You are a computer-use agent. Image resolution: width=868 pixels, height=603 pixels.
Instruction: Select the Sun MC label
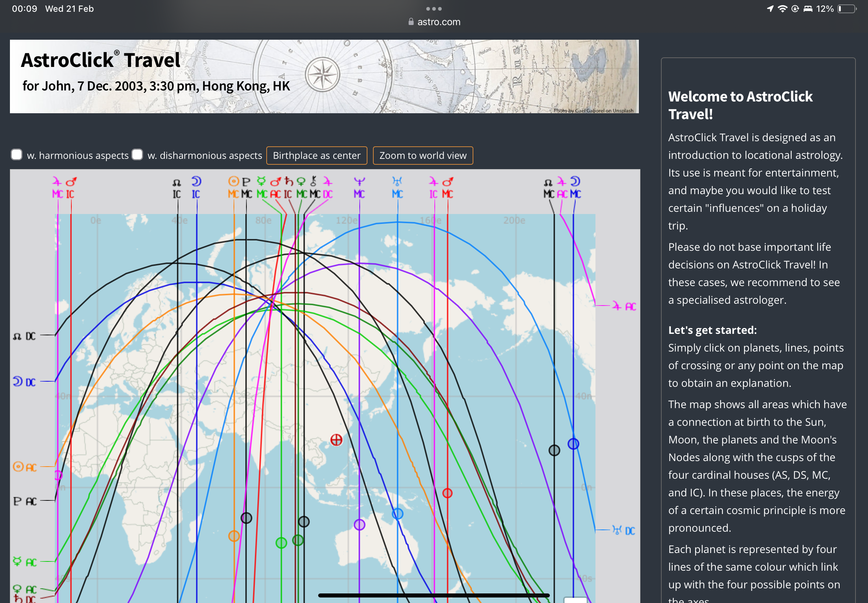[234, 188]
